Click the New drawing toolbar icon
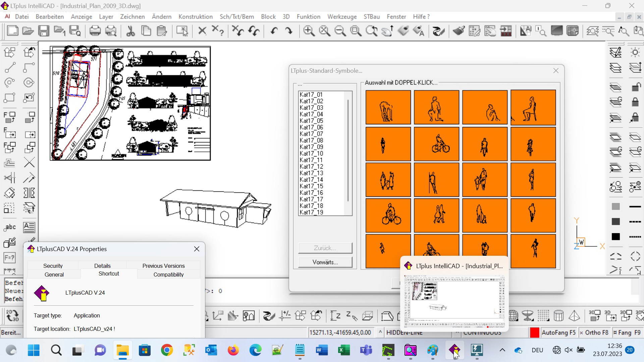The width and height of the screenshot is (644, 362). click(12, 31)
